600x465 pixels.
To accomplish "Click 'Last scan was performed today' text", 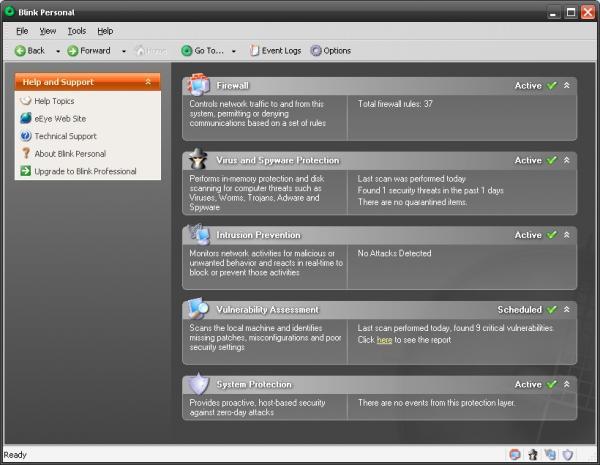I will (412, 179).
